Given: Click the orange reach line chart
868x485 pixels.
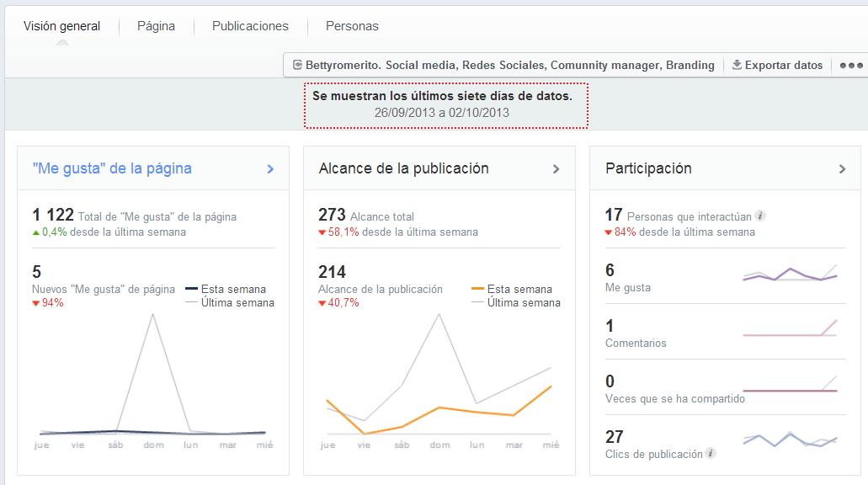Looking at the screenshot, I should [x=439, y=408].
